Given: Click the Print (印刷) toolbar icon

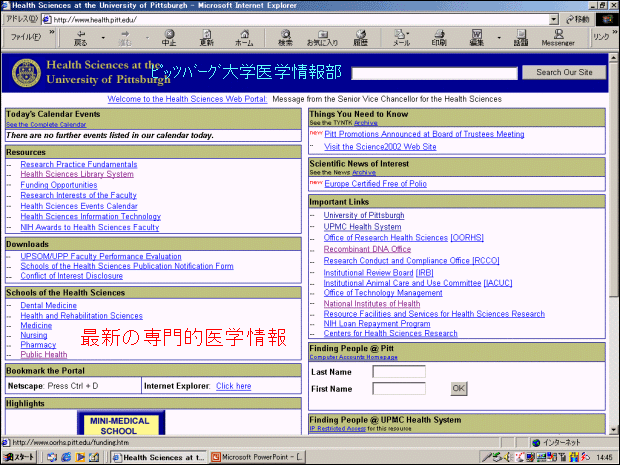Looking at the screenshot, I should click(439, 37).
